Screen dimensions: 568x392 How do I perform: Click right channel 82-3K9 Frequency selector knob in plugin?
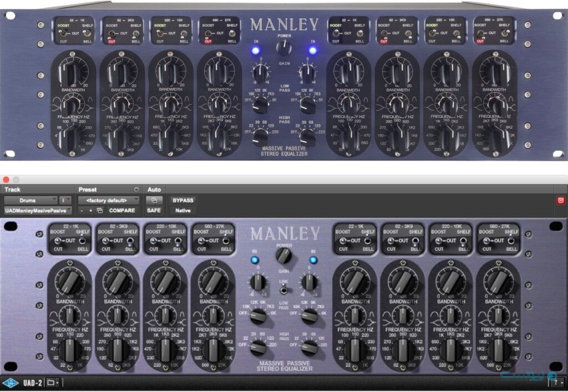pos(403,351)
